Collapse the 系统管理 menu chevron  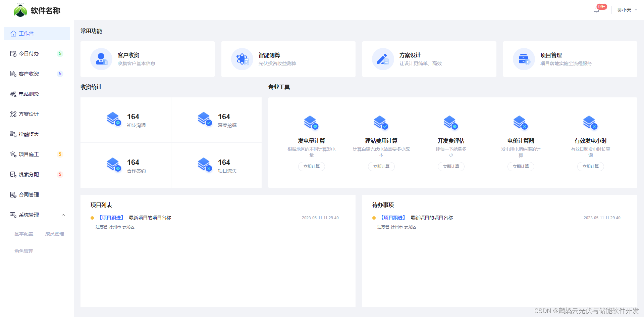click(63, 215)
